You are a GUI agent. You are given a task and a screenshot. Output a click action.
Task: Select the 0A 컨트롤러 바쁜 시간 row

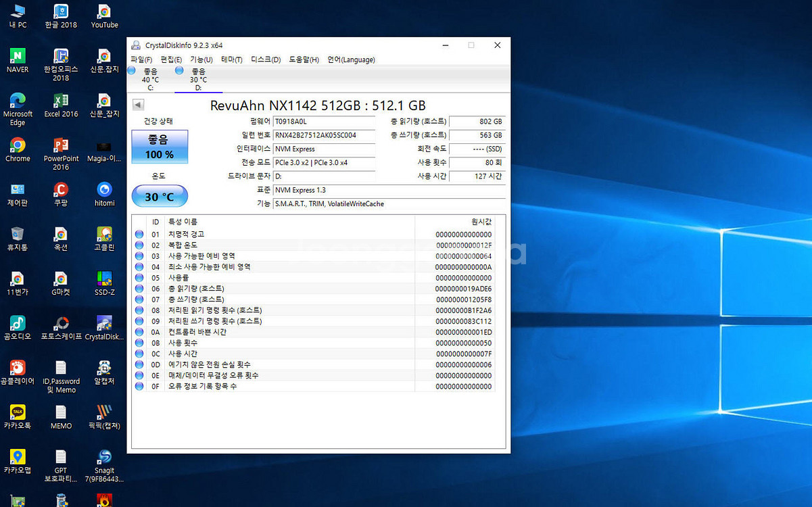[314, 332]
